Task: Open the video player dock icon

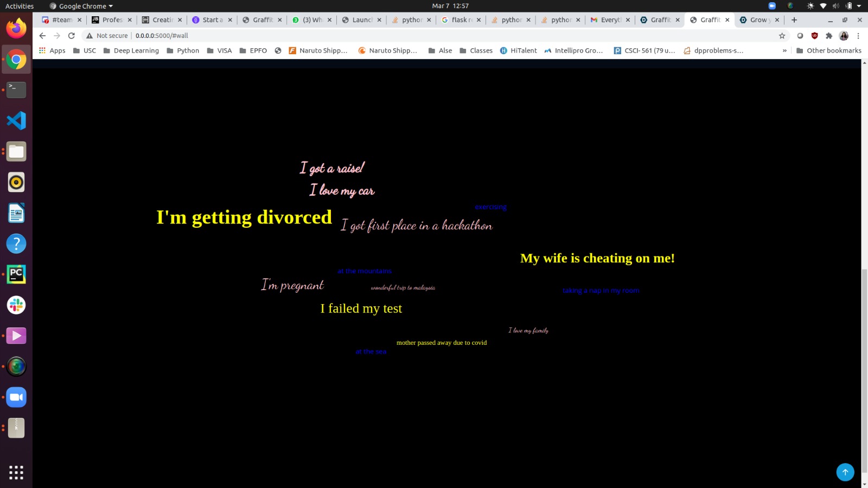Action: (16, 336)
